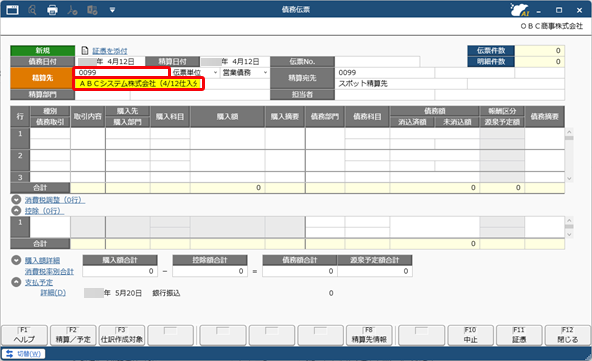592x361 pixels.
Task: Click the 精算宛先 code 0099
Action: click(x=384, y=73)
